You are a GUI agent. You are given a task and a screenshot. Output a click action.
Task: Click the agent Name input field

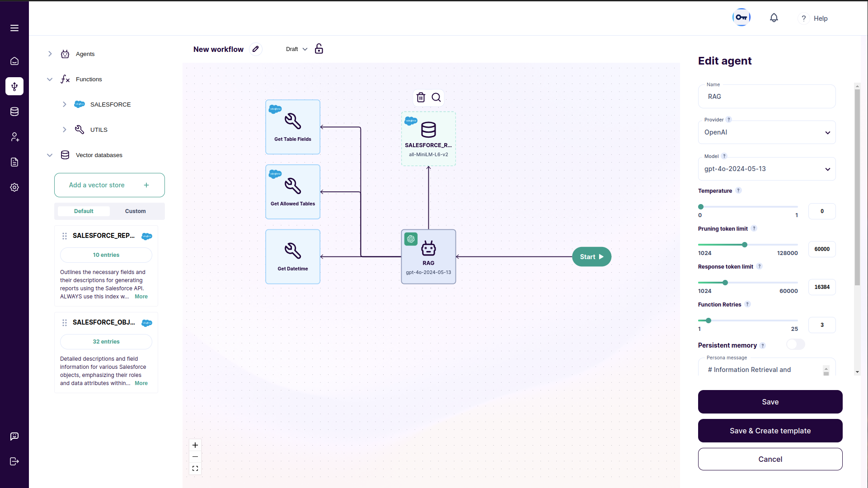point(767,97)
